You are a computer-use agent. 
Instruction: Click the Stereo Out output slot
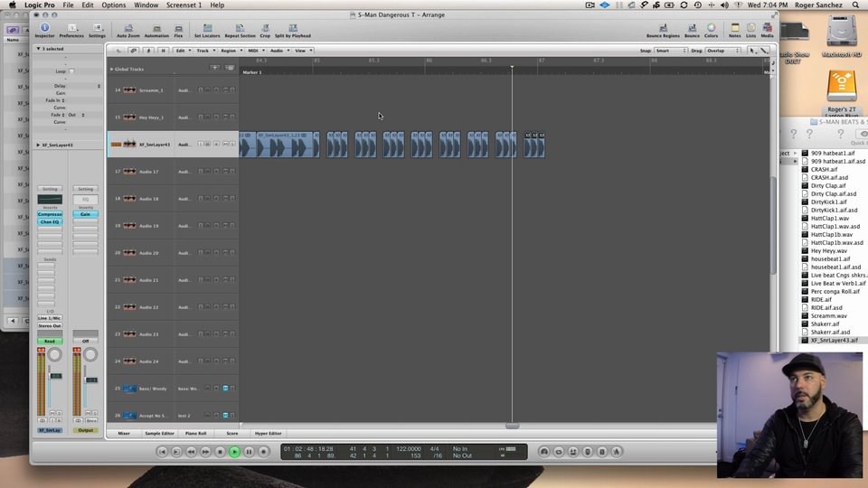[50, 326]
